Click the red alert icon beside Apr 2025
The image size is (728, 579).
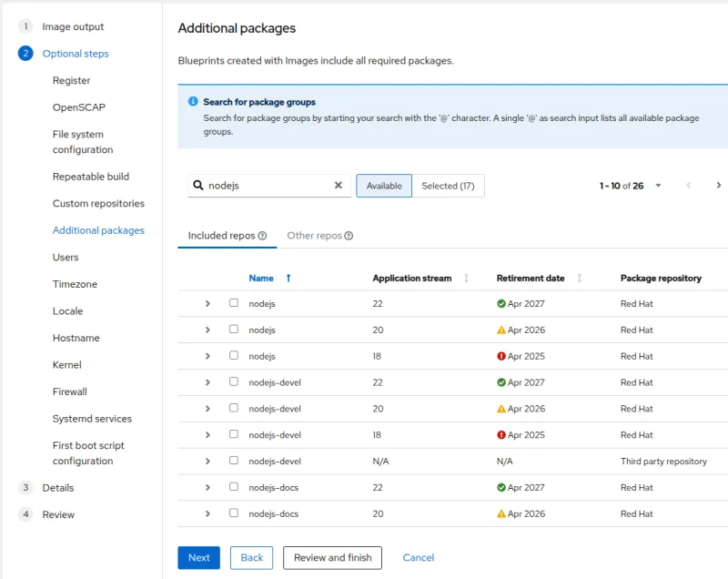[502, 356]
